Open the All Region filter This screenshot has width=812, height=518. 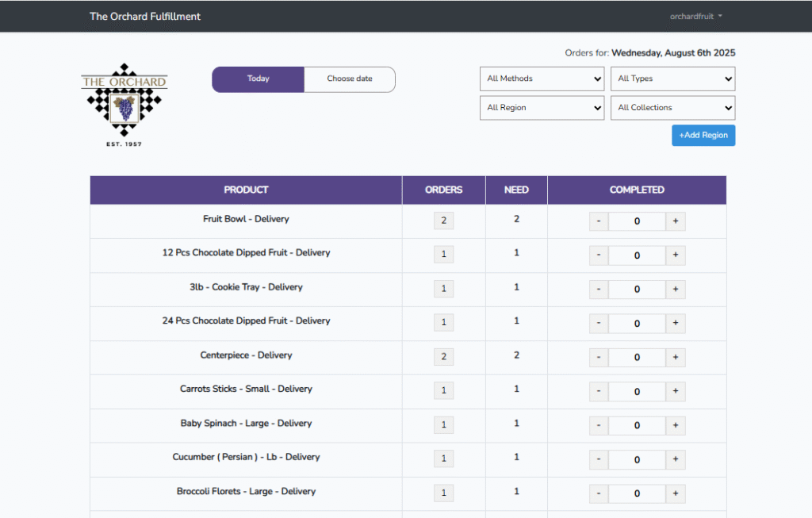[542, 108]
